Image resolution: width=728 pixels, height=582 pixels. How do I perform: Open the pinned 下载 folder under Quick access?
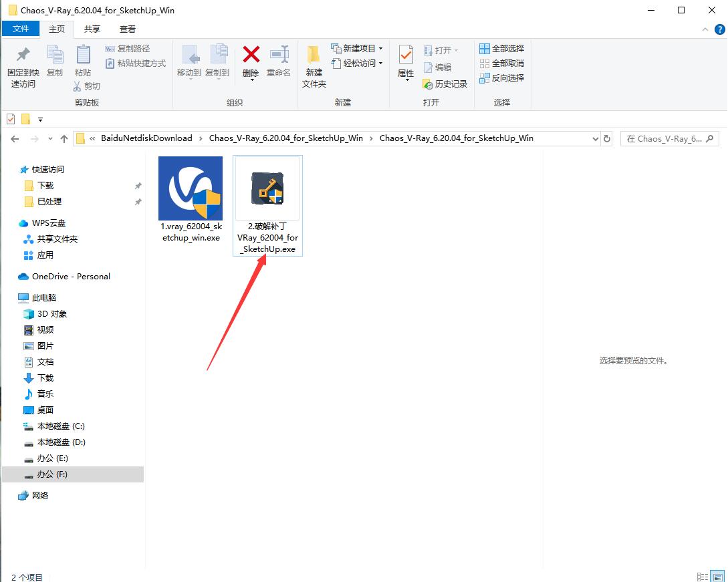39,186
